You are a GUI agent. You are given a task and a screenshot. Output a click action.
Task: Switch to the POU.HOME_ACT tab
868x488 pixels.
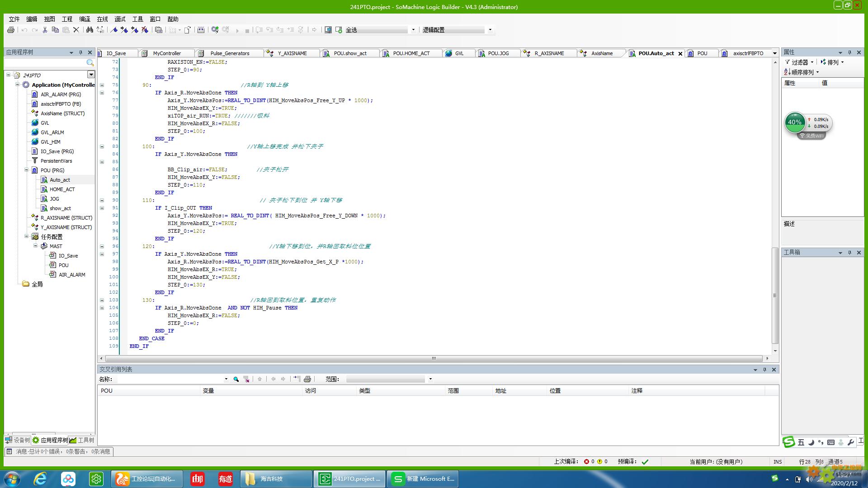tap(411, 53)
